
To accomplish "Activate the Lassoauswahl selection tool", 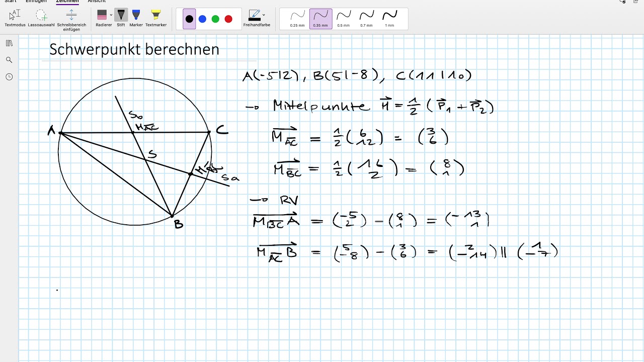I will pyautogui.click(x=41, y=18).
